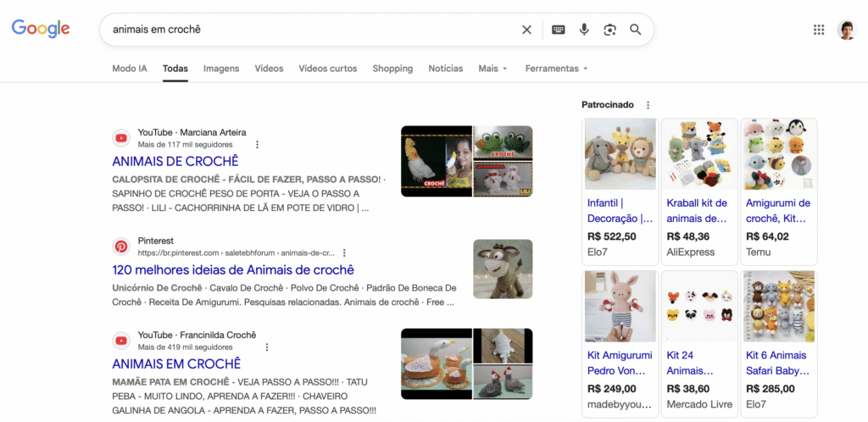The width and height of the screenshot is (868, 422).
Task: Click YouTube icon for Francinilda Crochê result
Action: 121,340
